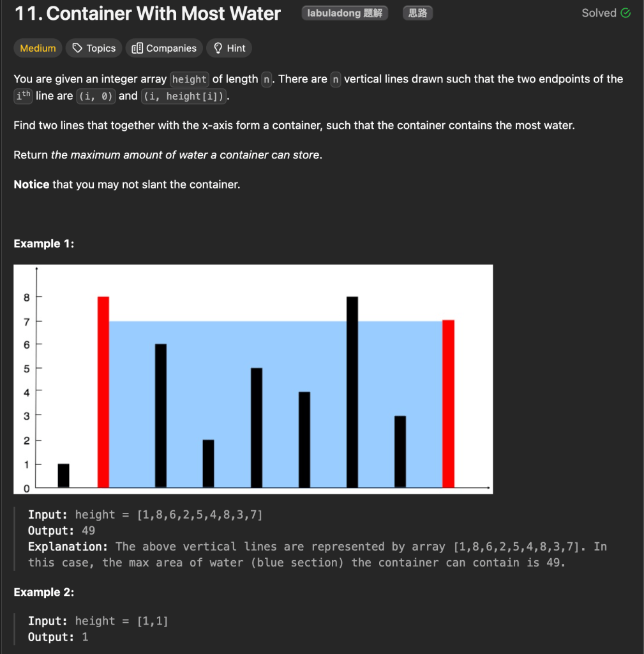Click the "(i, 0)" inline code
This screenshot has height=654, width=644.
coord(96,96)
